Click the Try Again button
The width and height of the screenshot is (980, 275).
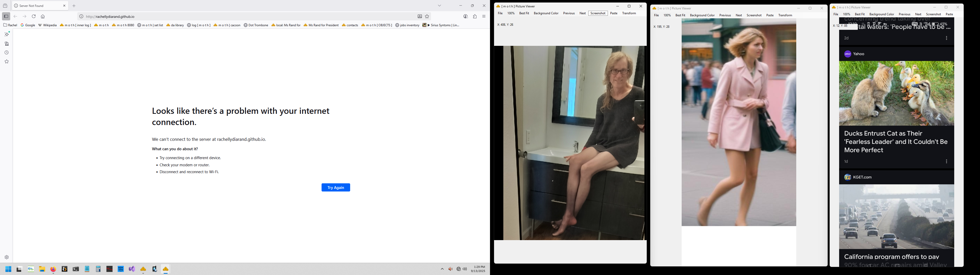(x=336, y=188)
